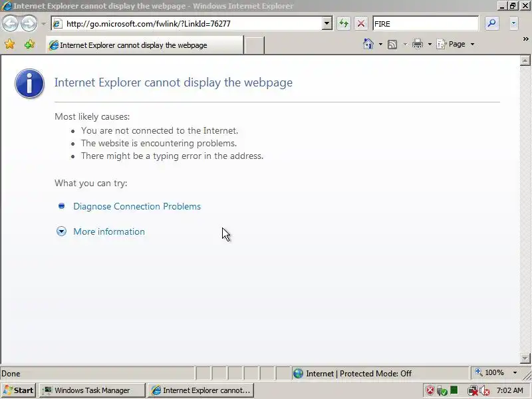Open Favorites Center star icon

pos(10,44)
